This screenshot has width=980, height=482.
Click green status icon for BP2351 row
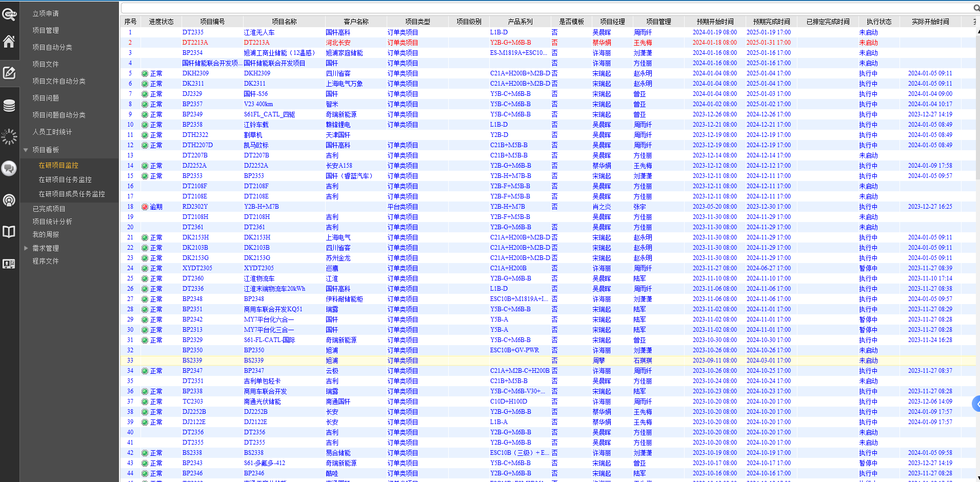(x=145, y=309)
